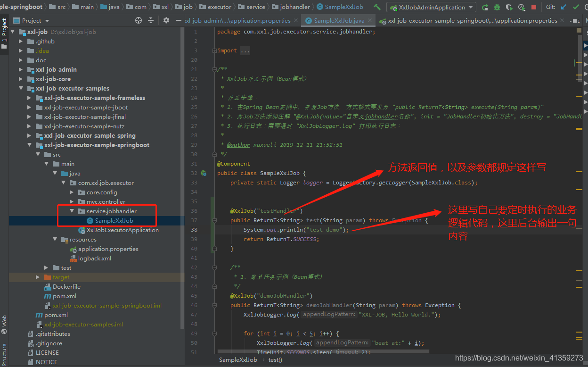Image resolution: width=588 pixels, height=367 pixels.
Task: Expand the xxl-job-admin module
Action: pyautogui.click(x=21, y=70)
